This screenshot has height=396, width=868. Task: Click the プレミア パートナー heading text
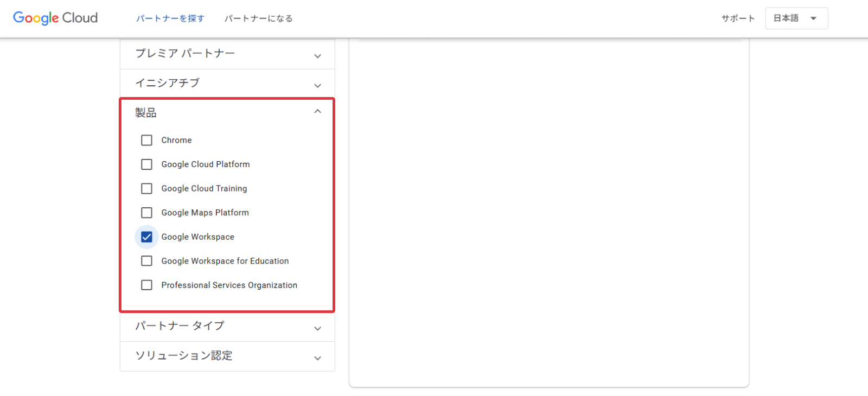pos(185,53)
